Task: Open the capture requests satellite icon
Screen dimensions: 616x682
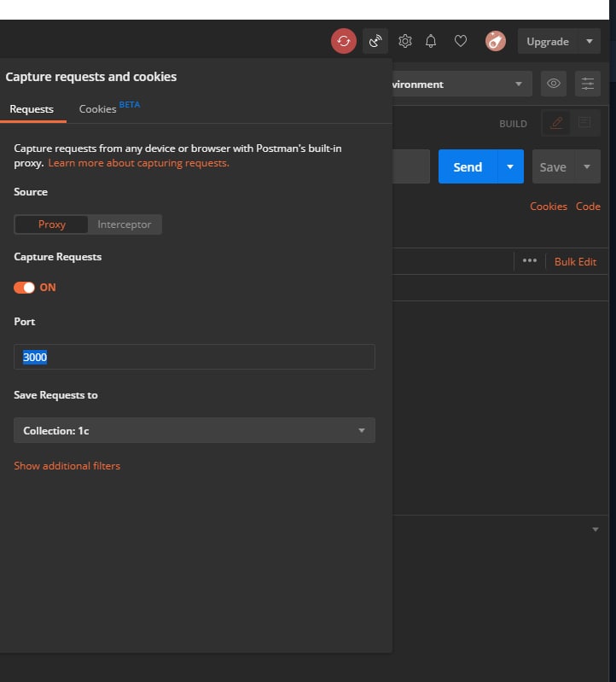Action: tap(375, 41)
